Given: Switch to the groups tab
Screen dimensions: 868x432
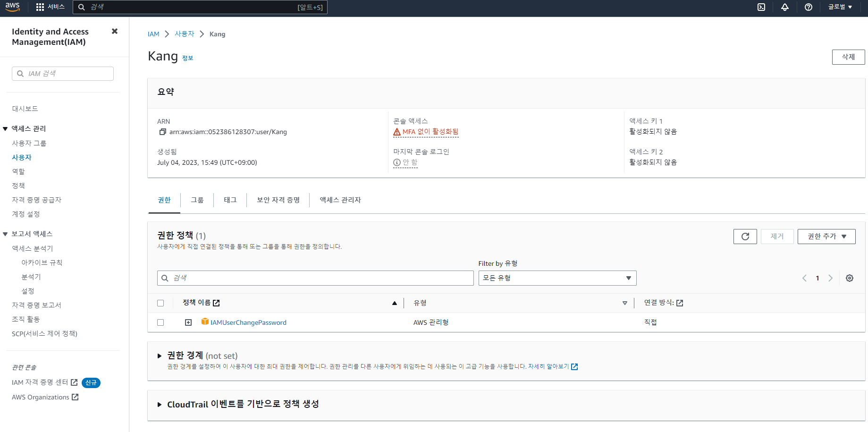Looking at the screenshot, I should click(x=197, y=200).
